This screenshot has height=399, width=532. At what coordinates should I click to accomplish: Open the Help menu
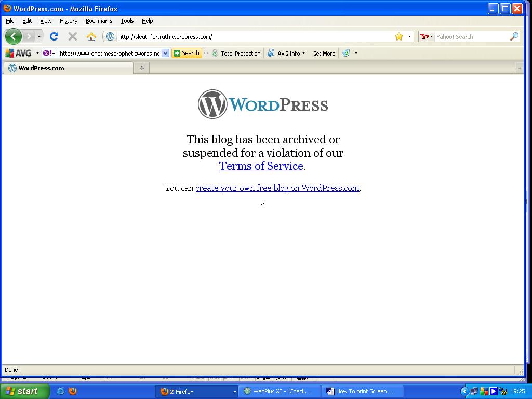pyautogui.click(x=147, y=21)
